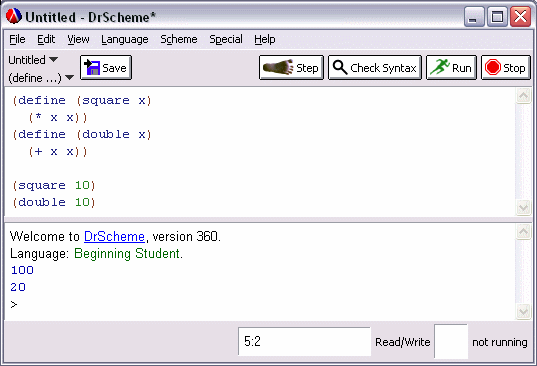The height and width of the screenshot is (366, 537).
Task: Click the '(define (square x)' code line
Action: coord(82,100)
